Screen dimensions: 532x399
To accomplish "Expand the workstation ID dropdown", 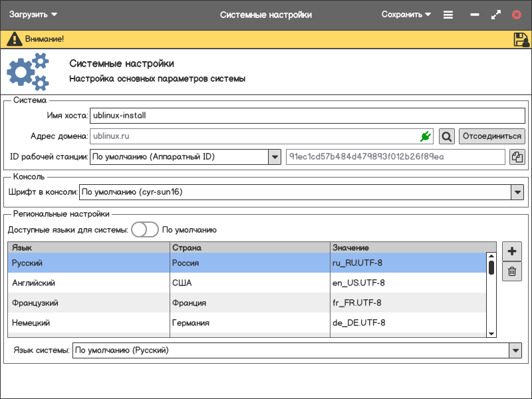I will tap(275, 157).
